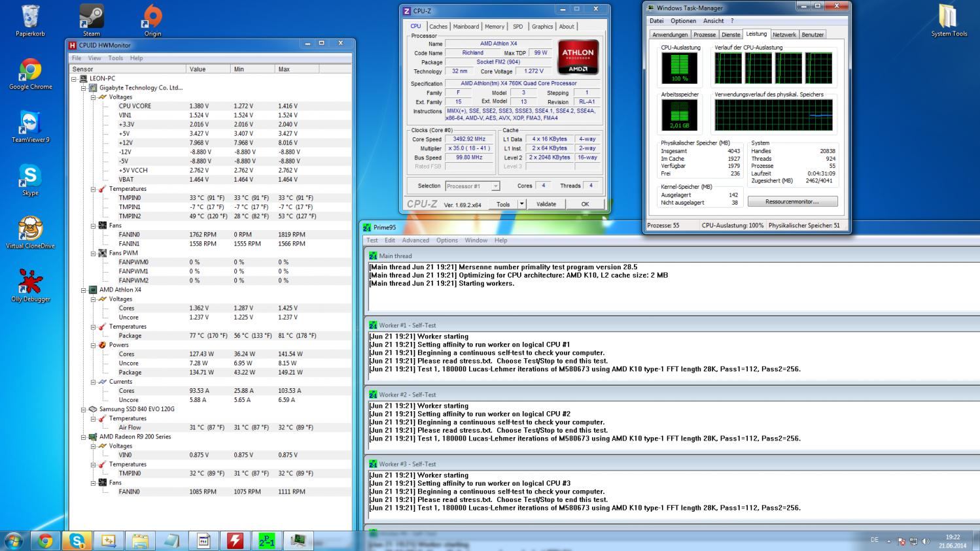Open the Datei menu in Task Manager
Image resolution: width=980 pixels, height=551 pixels.
coord(656,21)
